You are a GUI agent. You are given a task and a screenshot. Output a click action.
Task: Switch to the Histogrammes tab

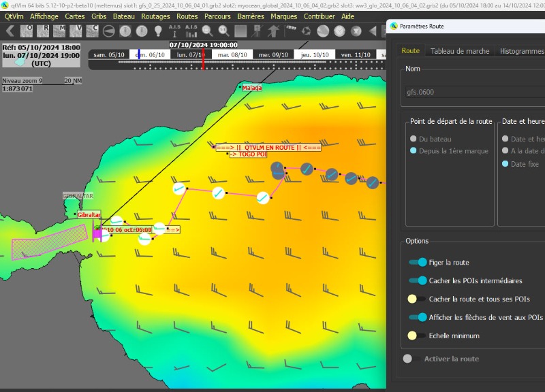(521, 51)
